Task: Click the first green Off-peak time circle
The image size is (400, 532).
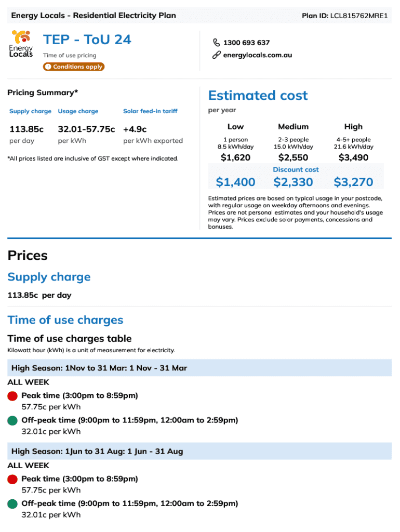Action: coord(13,420)
